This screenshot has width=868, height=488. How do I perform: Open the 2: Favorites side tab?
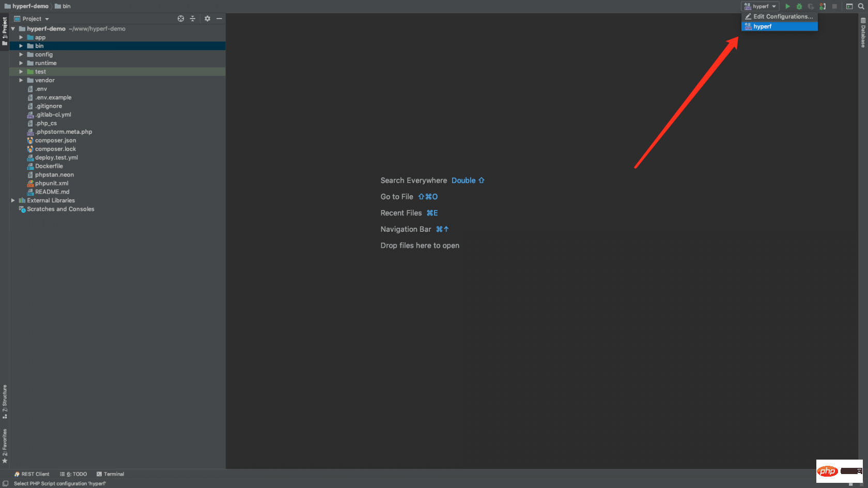(x=5, y=446)
